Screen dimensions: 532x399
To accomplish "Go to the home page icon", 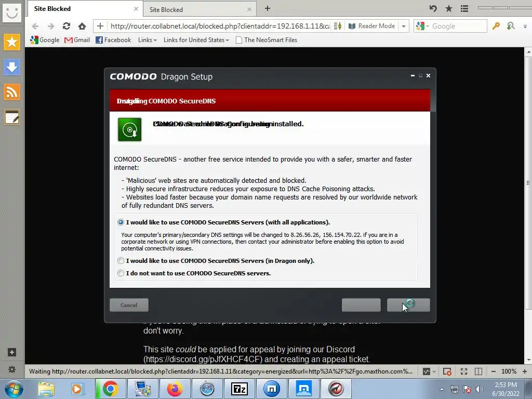I will coord(82,26).
